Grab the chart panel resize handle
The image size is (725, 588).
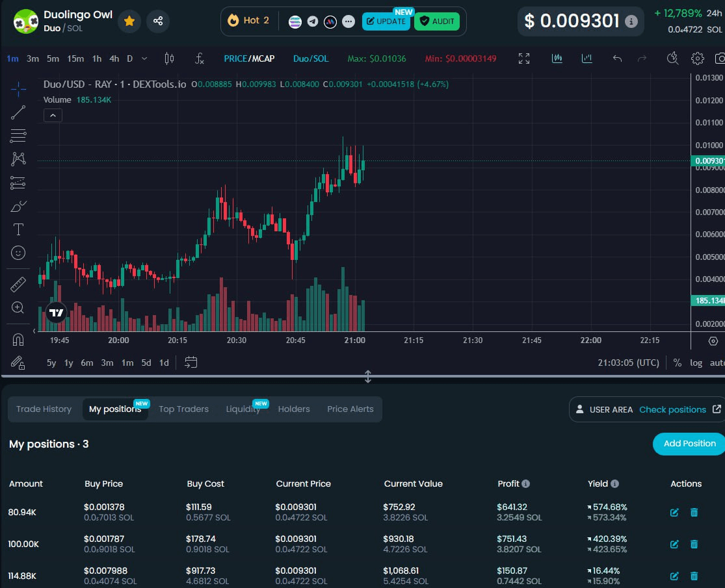[x=367, y=376]
